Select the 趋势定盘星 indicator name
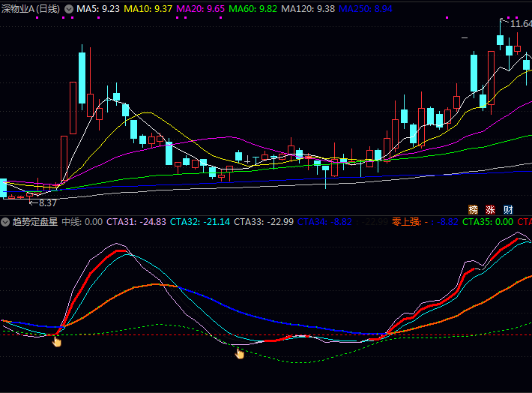This screenshot has height=393, width=532. 34,222
